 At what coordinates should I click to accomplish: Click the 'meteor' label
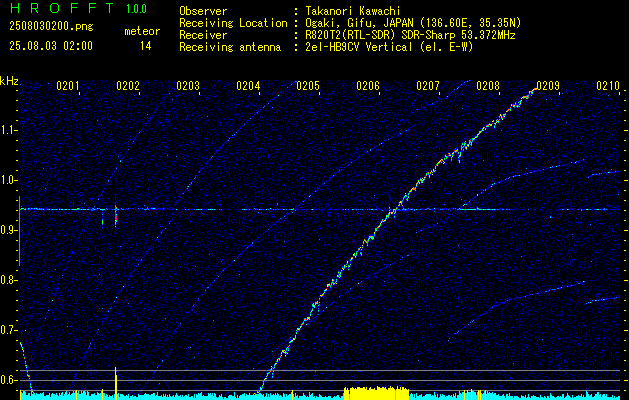coord(142,31)
